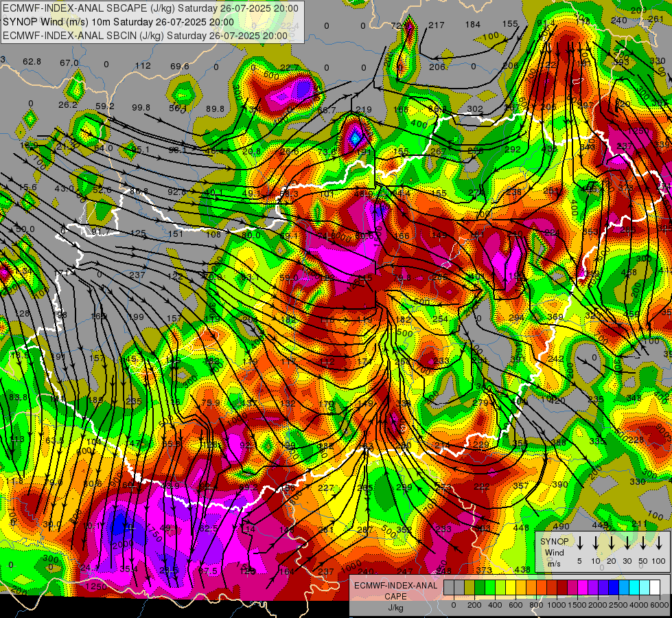Click station value 99.8 on the map
Viewport: 672px width, 618px height.
pos(141,107)
